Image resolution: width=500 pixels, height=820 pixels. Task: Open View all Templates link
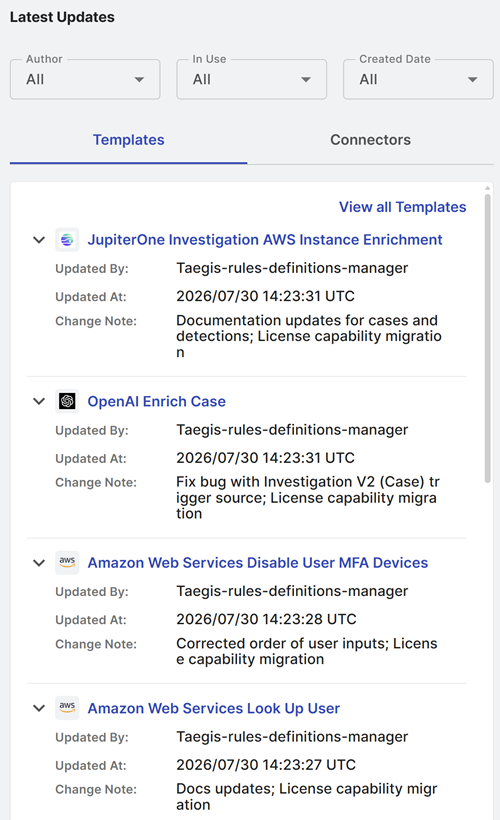[x=402, y=207]
